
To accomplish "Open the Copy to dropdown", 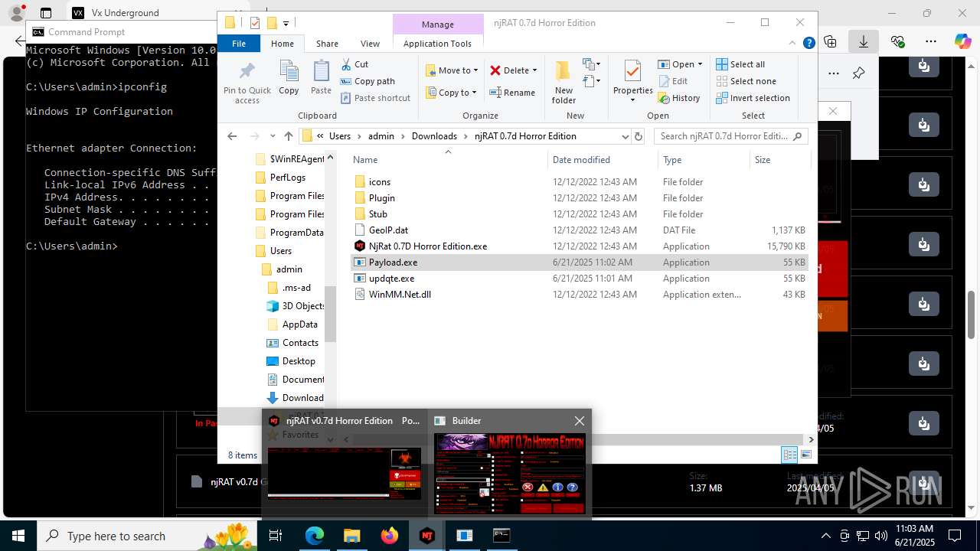I will click(x=451, y=93).
